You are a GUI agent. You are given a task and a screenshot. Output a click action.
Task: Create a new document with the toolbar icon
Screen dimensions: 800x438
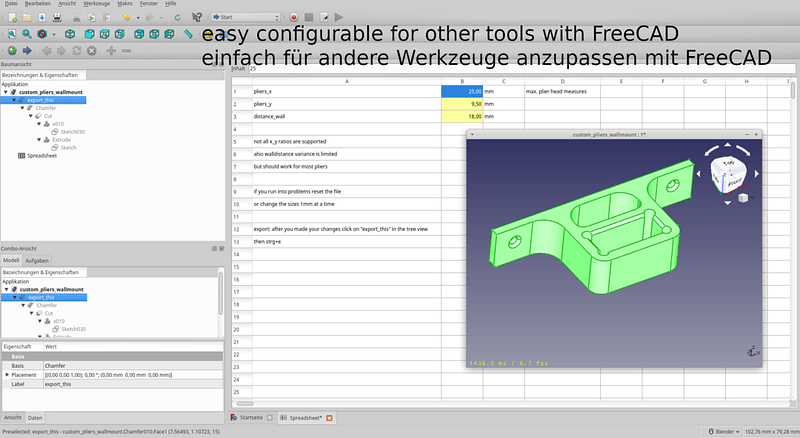12,18
